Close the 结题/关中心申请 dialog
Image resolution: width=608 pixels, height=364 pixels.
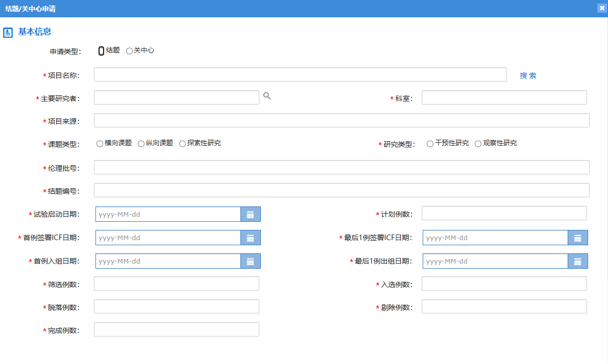(602, 8)
